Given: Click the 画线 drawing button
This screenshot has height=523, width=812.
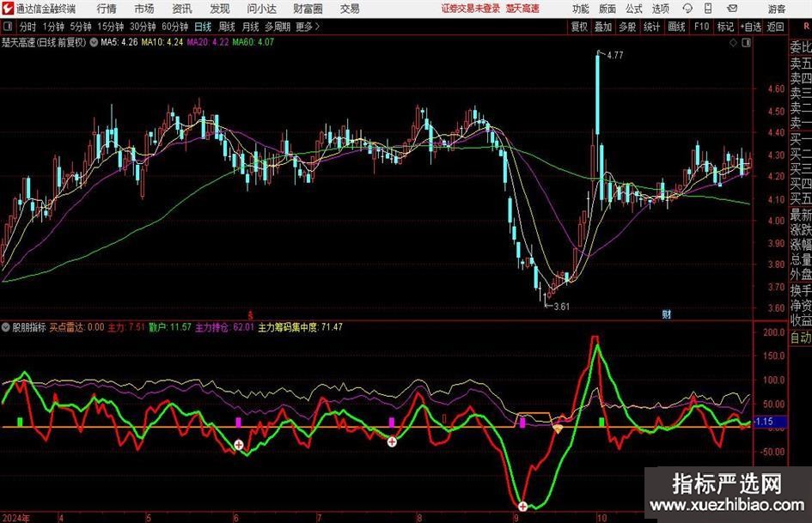Looking at the screenshot, I should (676, 27).
